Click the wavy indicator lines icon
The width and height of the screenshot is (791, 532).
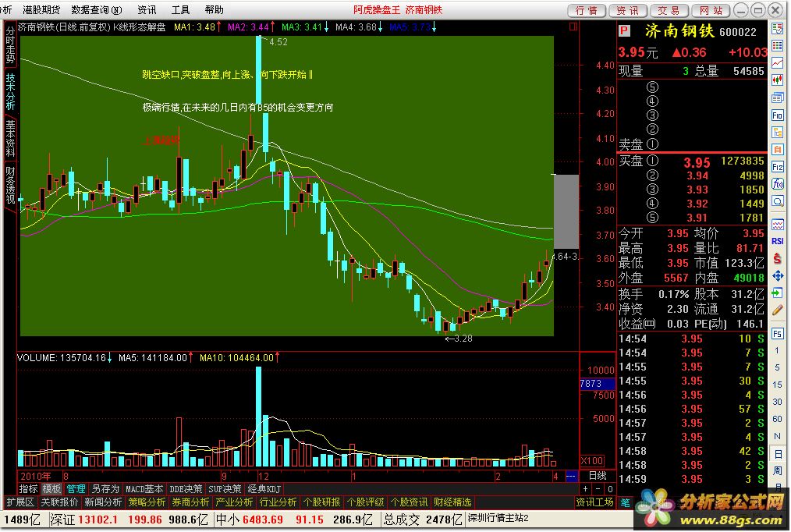pos(778,224)
